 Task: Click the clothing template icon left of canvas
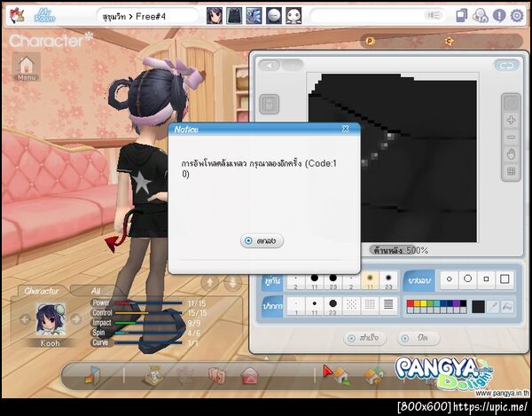click(270, 104)
